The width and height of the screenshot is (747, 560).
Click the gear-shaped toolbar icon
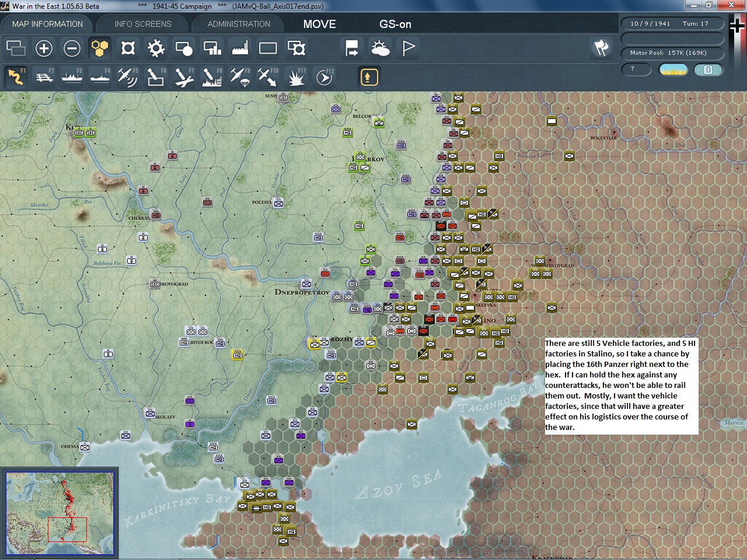click(156, 48)
